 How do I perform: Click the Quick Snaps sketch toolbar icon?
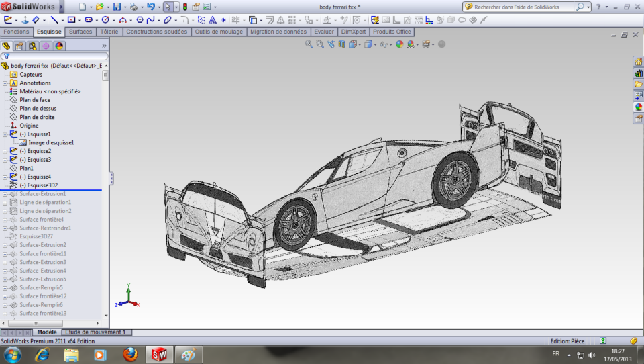(356, 19)
